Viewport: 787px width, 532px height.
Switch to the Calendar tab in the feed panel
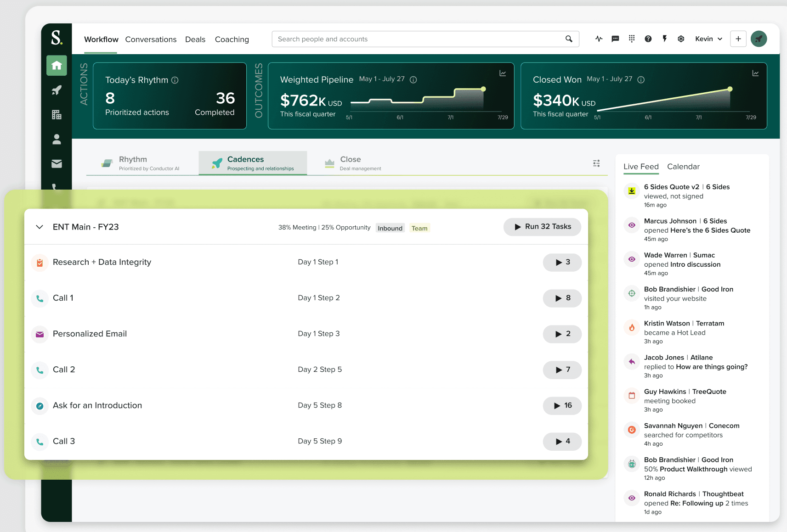[683, 167]
